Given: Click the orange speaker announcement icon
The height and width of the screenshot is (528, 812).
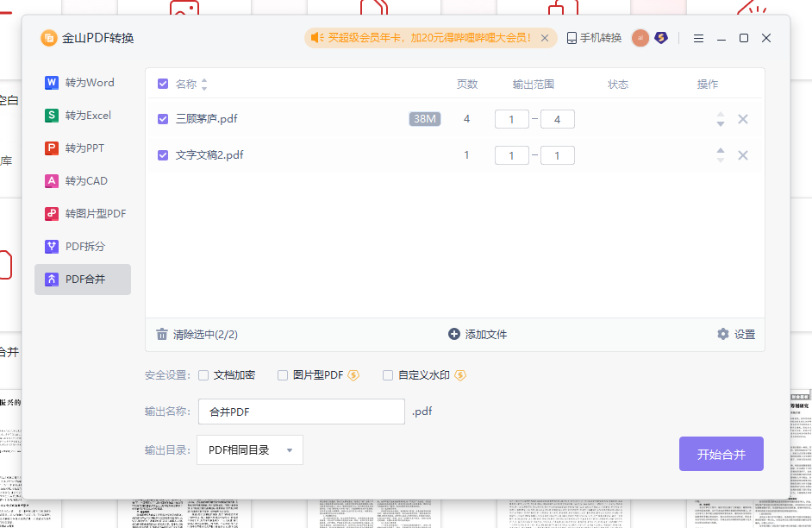Looking at the screenshot, I should (316, 38).
